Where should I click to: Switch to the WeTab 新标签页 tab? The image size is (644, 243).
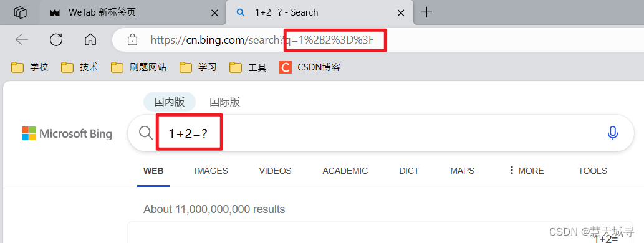coord(133,12)
